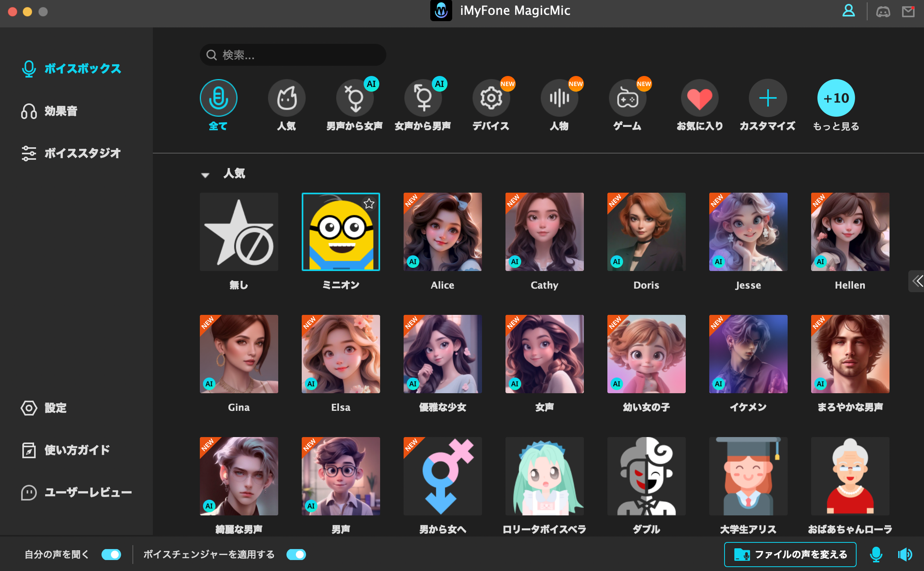Open the Discord community icon
924x571 pixels.
click(883, 12)
